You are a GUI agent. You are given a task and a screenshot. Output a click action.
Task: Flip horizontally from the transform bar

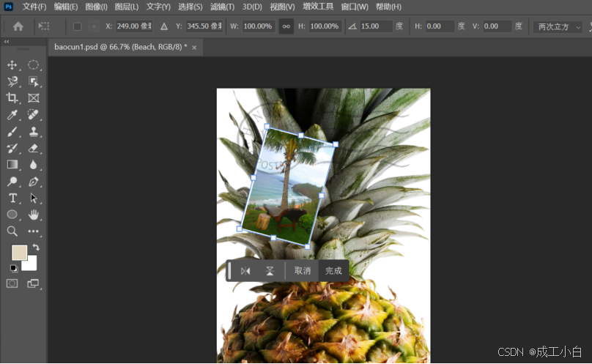[x=245, y=271]
